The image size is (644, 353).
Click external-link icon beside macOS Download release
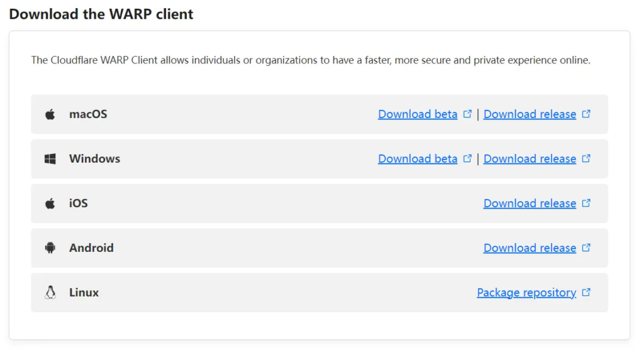pyautogui.click(x=586, y=114)
